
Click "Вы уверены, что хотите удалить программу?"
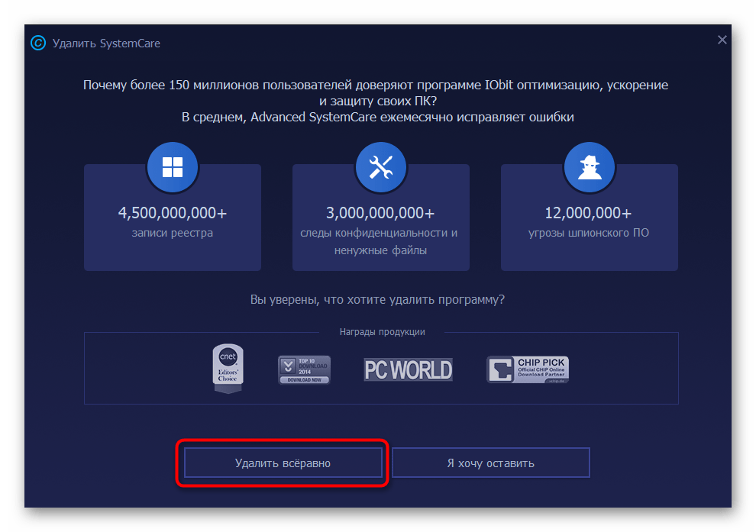click(377, 300)
